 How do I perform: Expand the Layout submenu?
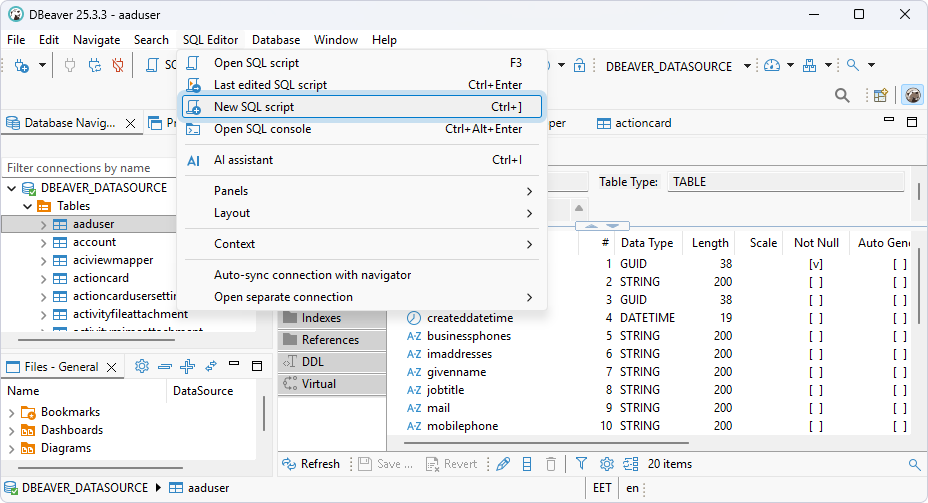[362, 213]
